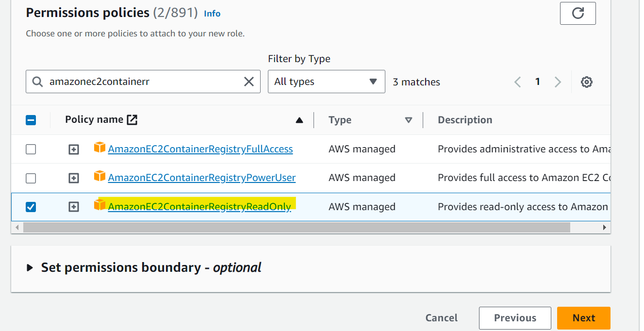Viewport: 644px width, 331px height.
Task: Open AmazonEC2ContainerRegistryFullAccess policy link
Action: point(200,149)
